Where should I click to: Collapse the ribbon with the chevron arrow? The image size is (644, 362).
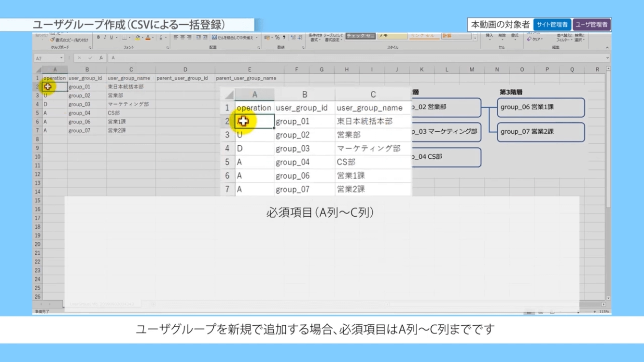(607, 48)
